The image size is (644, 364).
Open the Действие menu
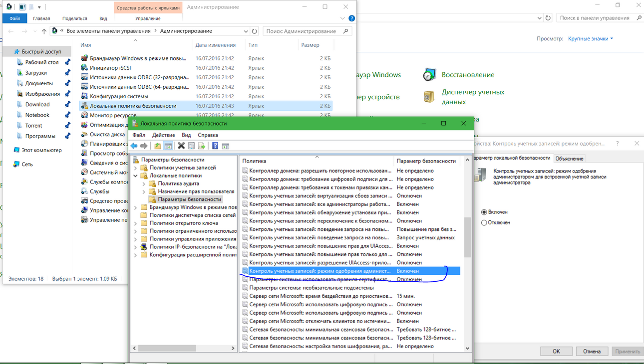[x=163, y=135]
